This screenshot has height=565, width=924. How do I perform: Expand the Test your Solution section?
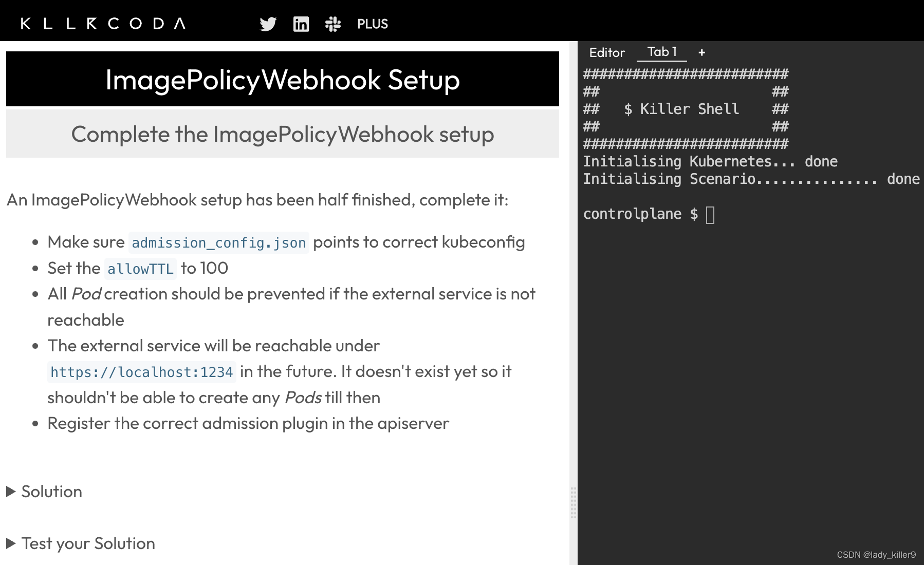tap(81, 543)
